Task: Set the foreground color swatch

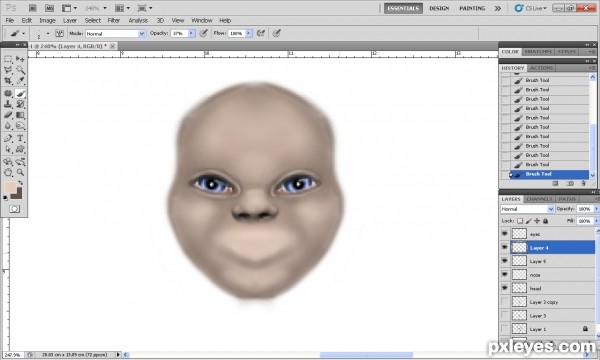Action: tap(10, 187)
